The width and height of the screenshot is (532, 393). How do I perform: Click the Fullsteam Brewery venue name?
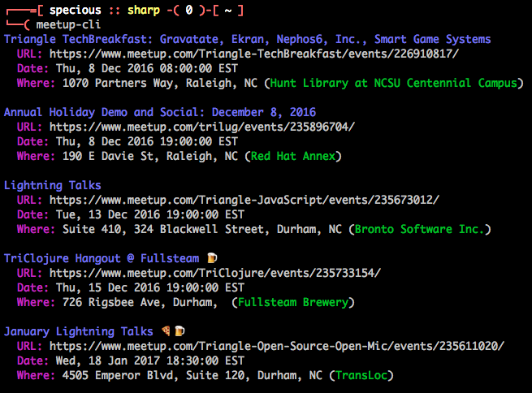click(x=293, y=302)
